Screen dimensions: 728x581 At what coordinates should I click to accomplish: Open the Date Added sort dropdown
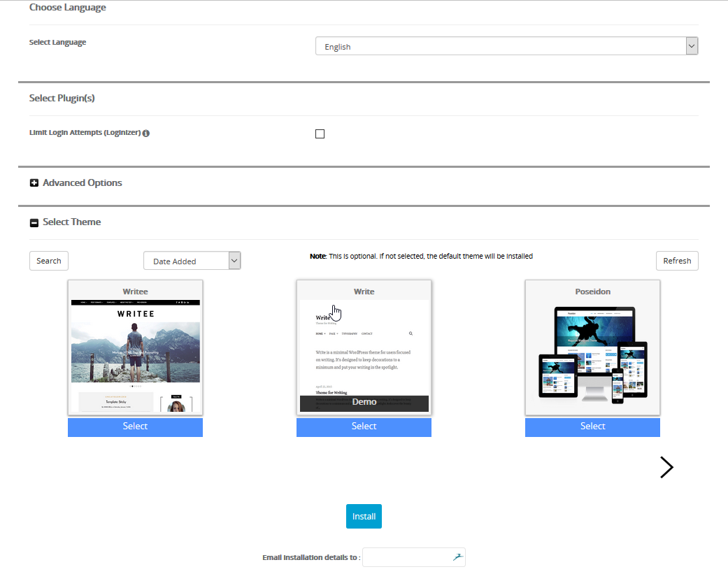click(192, 261)
